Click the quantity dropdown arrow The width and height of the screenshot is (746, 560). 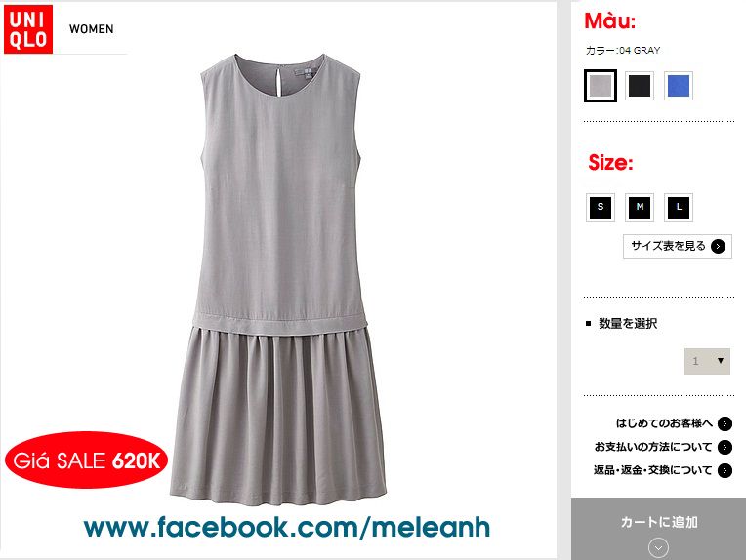coord(721,361)
